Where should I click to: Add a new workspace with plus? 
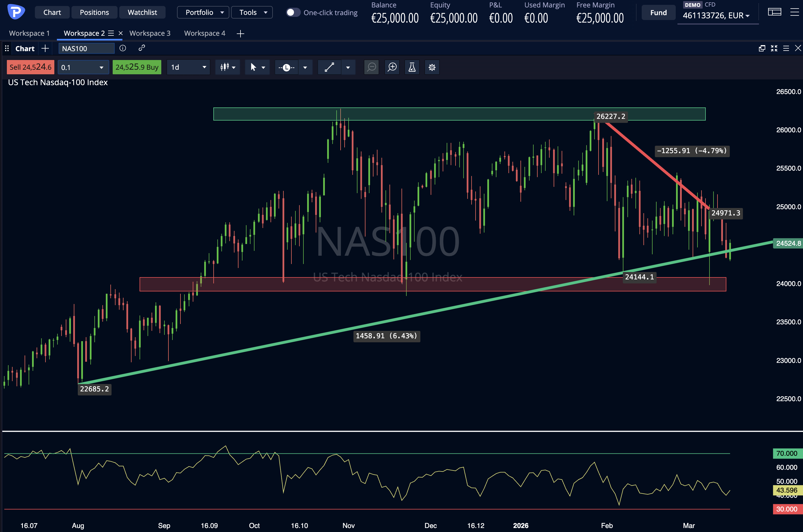[240, 34]
